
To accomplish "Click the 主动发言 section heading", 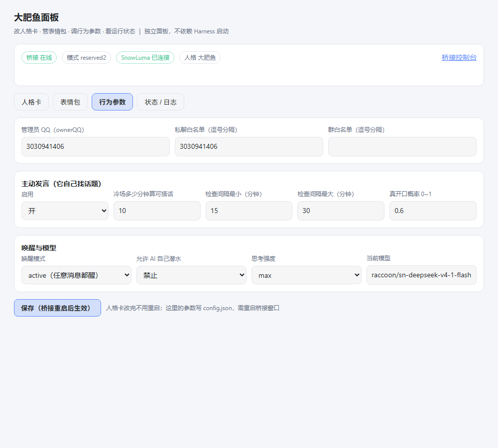I will point(61,184).
